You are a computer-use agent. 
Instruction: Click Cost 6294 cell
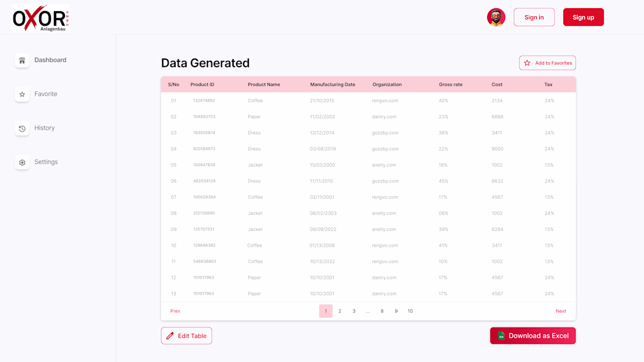coord(498,229)
